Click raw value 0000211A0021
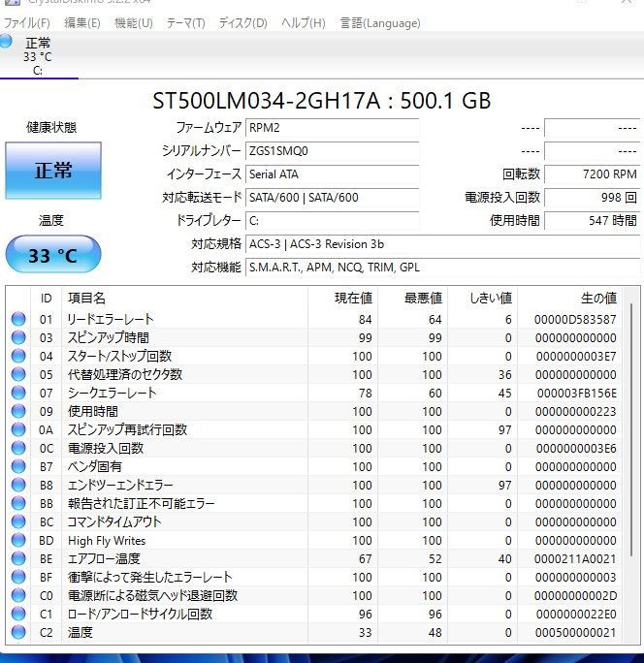644x663 pixels. coord(575,558)
